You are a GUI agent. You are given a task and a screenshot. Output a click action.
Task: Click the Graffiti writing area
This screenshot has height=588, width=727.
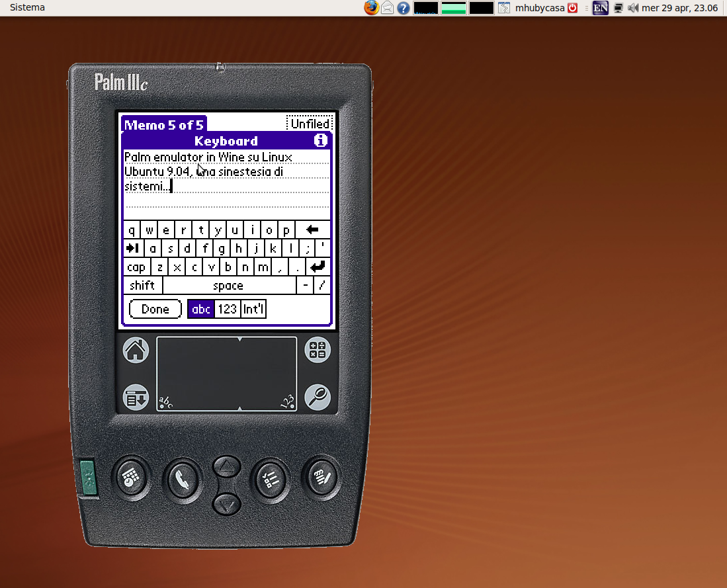pos(227,374)
